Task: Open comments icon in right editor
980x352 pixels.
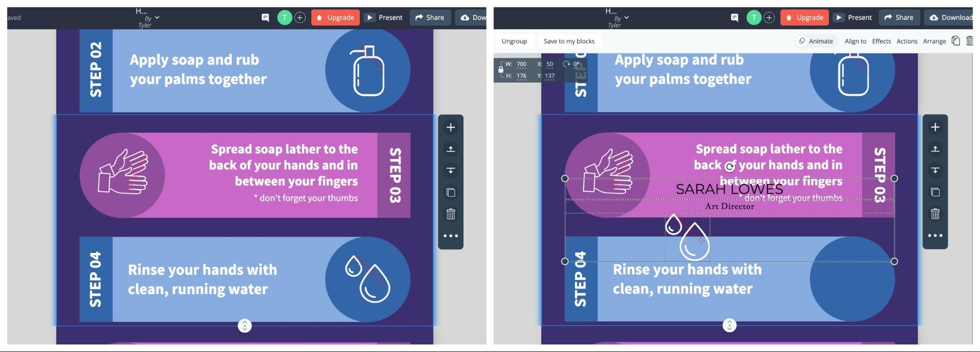Action: [x=734, y=18]
